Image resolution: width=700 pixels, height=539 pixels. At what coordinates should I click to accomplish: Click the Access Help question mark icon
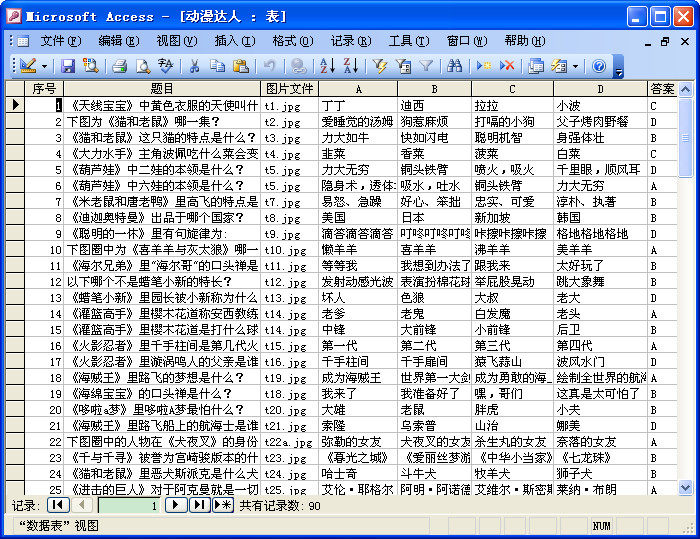click(x=599, y=66)
